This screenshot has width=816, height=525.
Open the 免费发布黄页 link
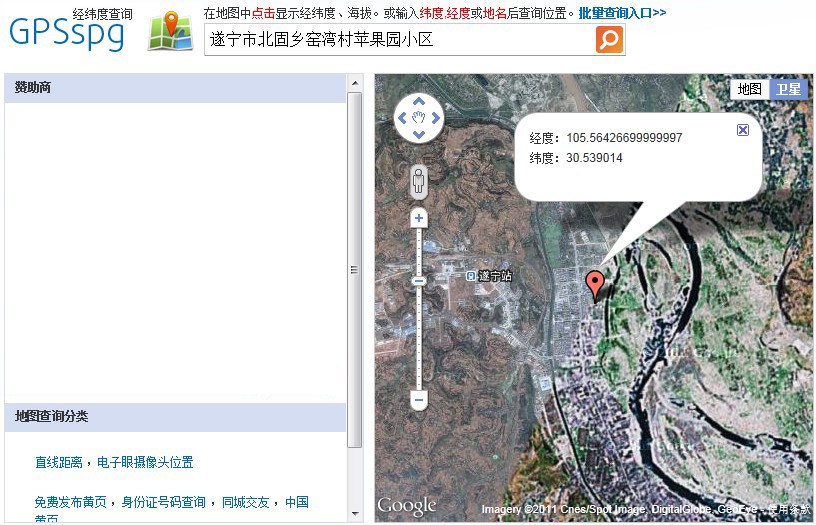pos(71,502)
